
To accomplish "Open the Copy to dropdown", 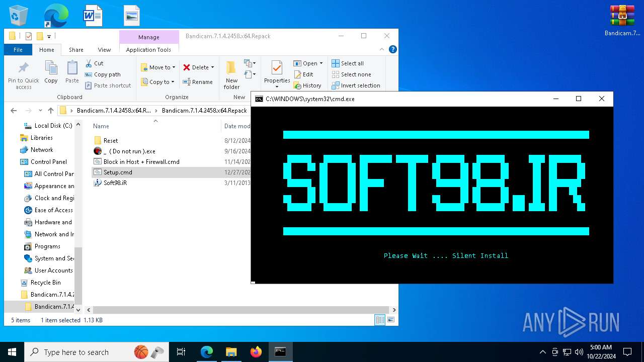I will [157, 82].
